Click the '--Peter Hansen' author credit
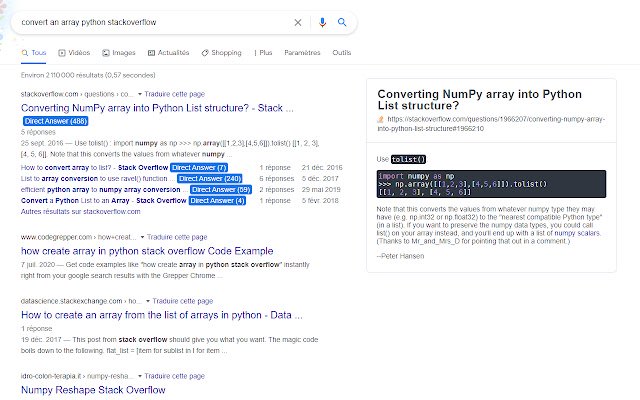Image resolution: width=640 pixels, height=400 pixels. [x=400, y=256]
